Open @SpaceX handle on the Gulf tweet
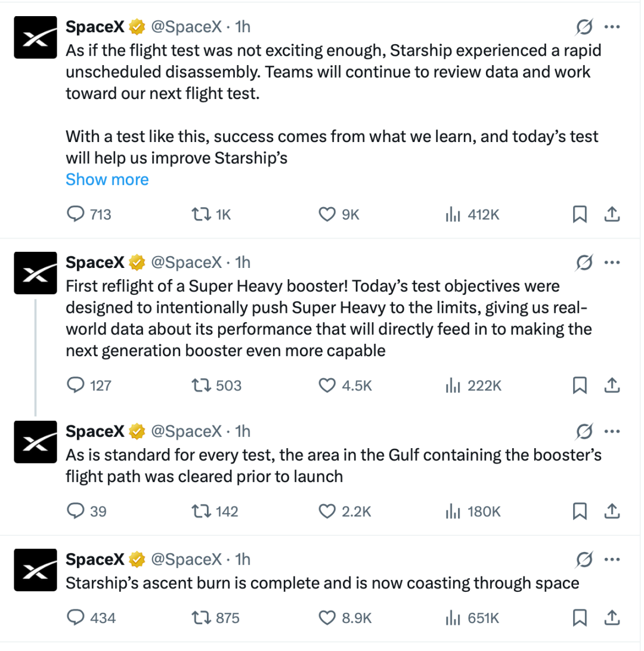This screenshot has height=651, width=644. pyautogui.click(x=186, y=431)
